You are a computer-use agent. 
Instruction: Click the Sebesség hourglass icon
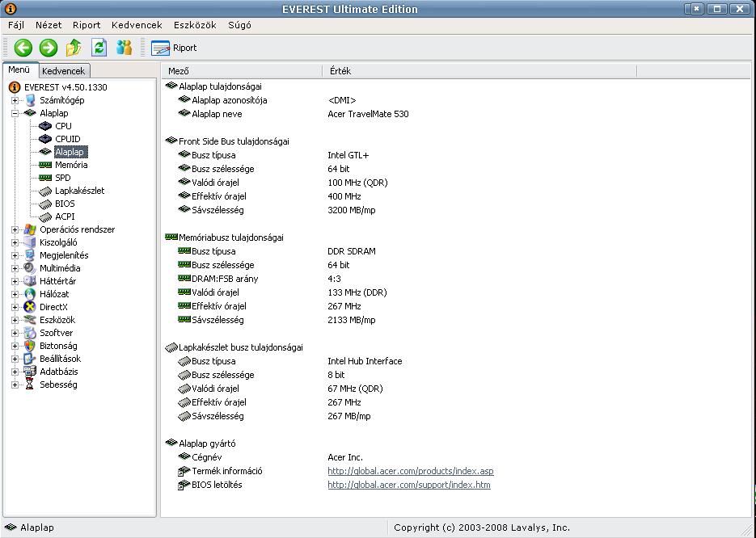pos(30,385)
